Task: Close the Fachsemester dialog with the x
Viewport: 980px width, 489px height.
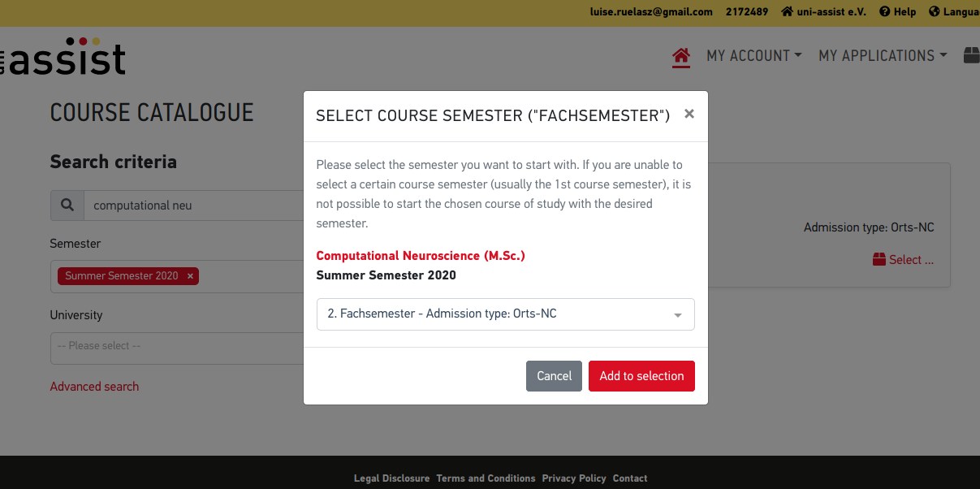Action: coord(689,114)
